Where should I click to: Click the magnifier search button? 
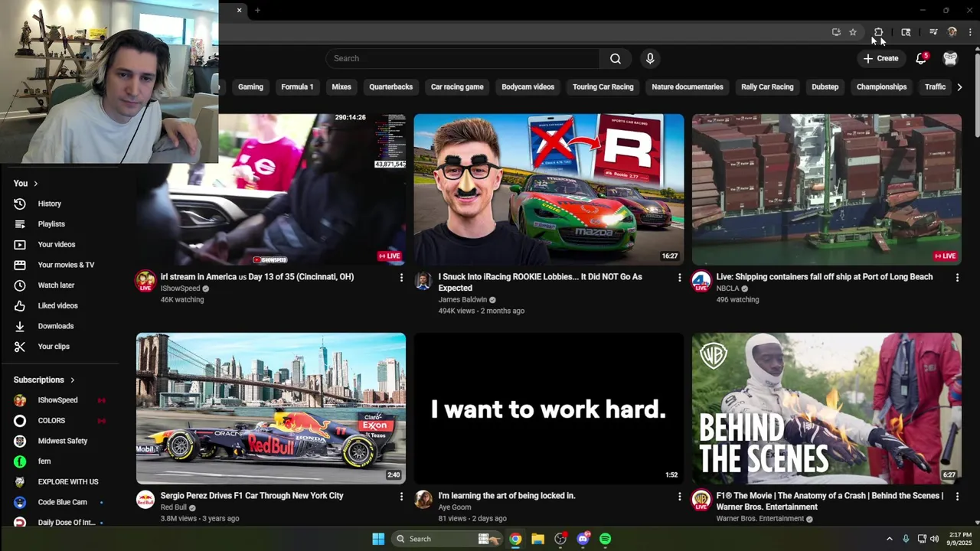(x=616, y=58)
